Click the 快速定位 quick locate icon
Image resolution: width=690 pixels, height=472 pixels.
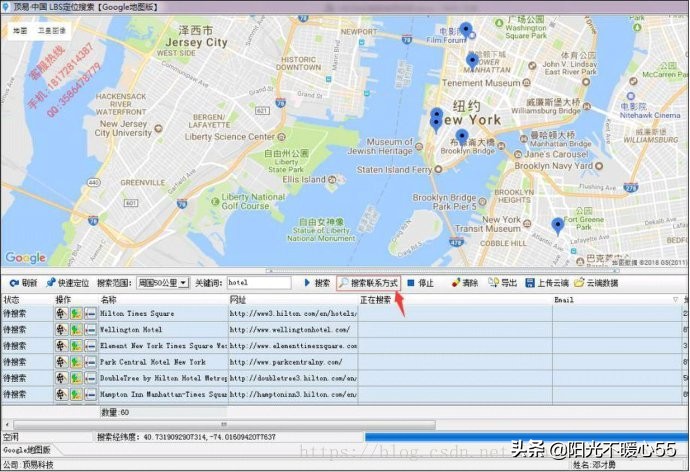pos(51,282)
